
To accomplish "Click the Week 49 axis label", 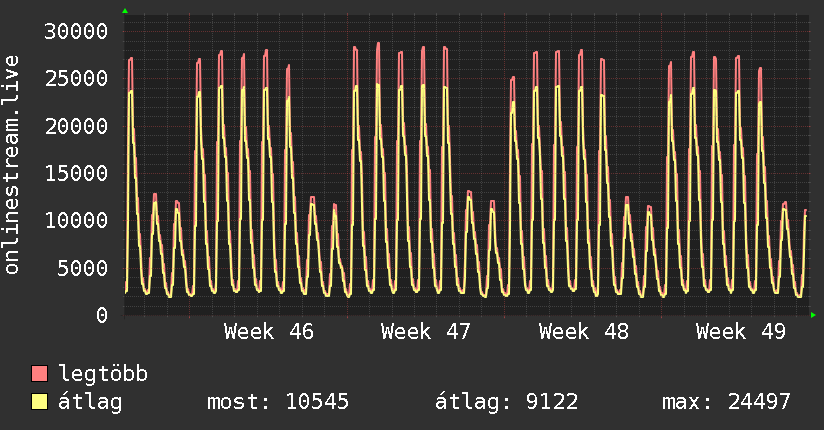I will coord(741,331).
